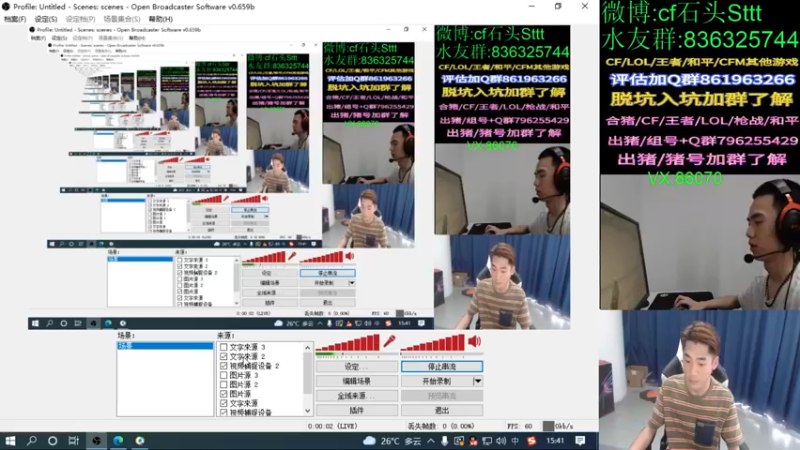Exit OBS with the 退出 button
This screenshot has height=450, width=800.
click(442, 410)
